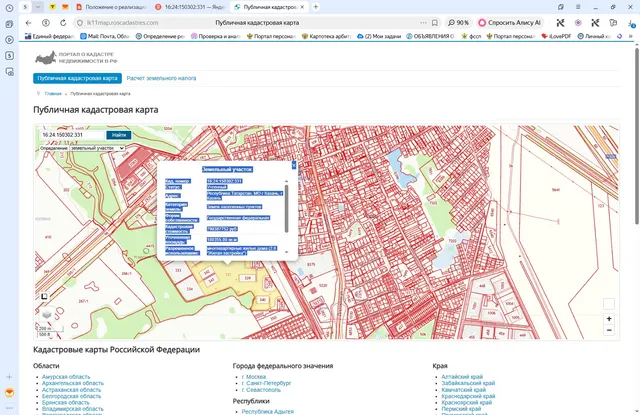Zoom in the map with plus

[x=609, y=319]
